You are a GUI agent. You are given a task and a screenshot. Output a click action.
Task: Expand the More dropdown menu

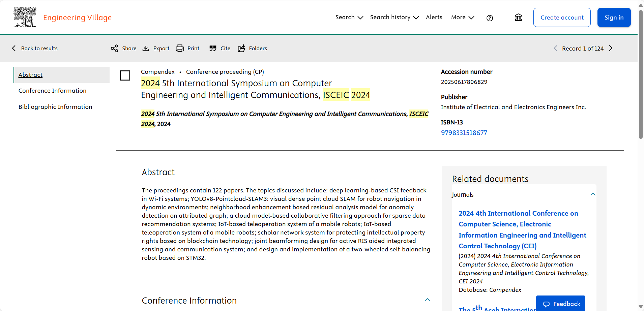tap(463, 17)
